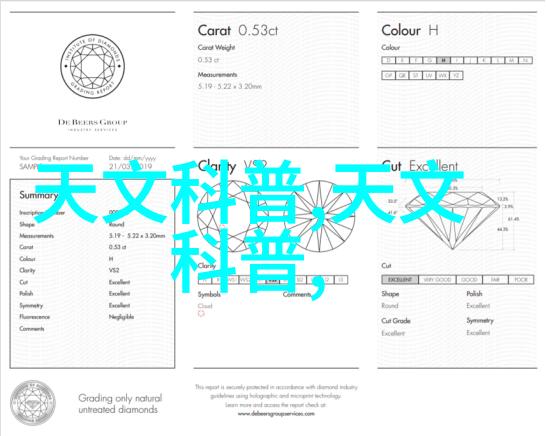
Task: Click the 'Cut' row label in Summary
Action: pyautogui.click(x=23, y=282)
